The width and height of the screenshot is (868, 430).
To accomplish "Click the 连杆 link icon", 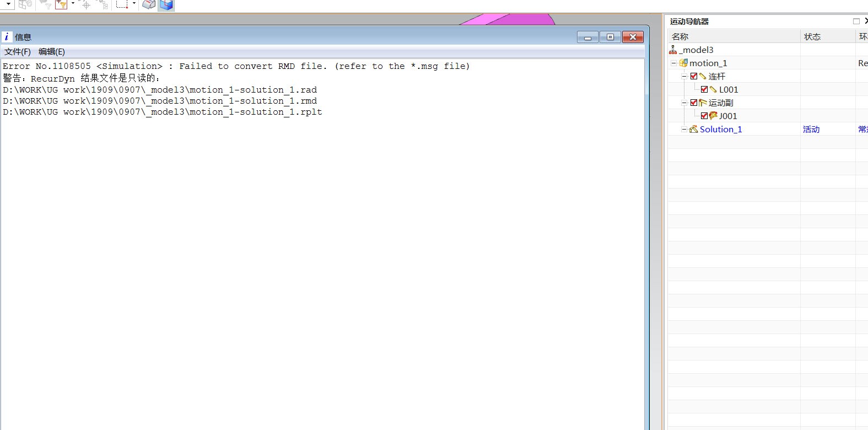I will click(703, 77).
